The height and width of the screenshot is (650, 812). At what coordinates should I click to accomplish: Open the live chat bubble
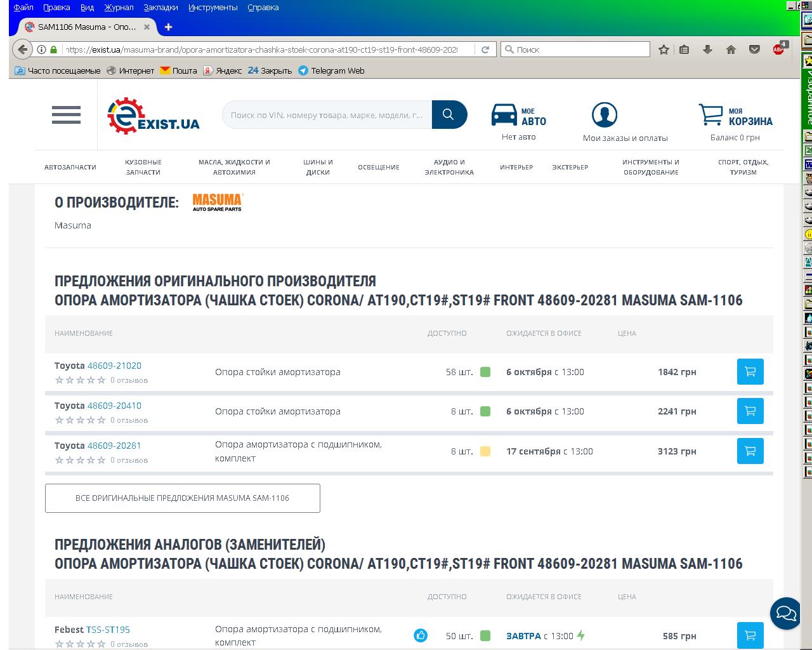tap(785, 613)
